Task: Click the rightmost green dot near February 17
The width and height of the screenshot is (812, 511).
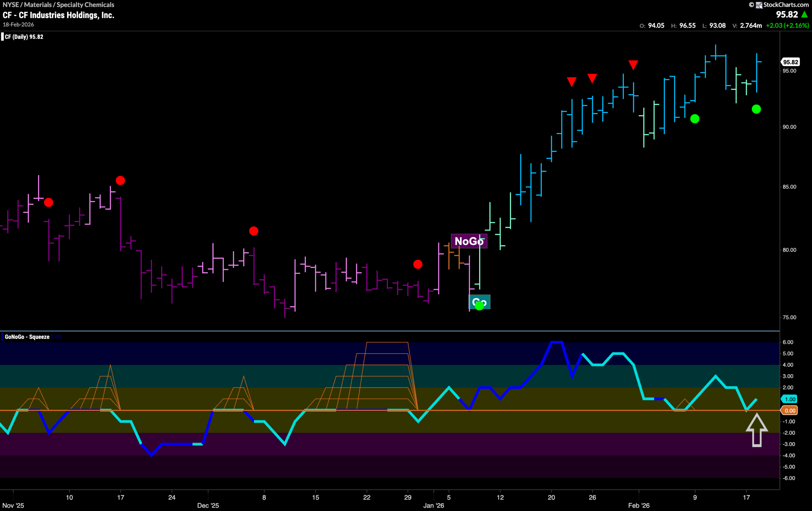Action: 757,109
